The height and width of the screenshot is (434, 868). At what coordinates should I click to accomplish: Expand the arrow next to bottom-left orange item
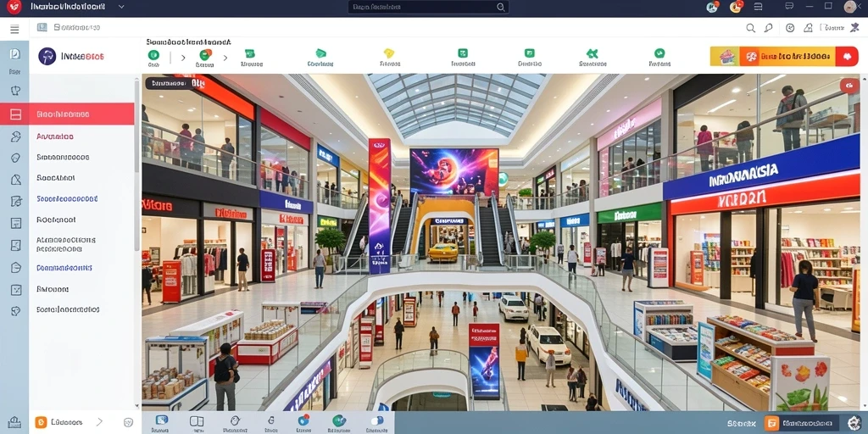[x=100, y=422]
